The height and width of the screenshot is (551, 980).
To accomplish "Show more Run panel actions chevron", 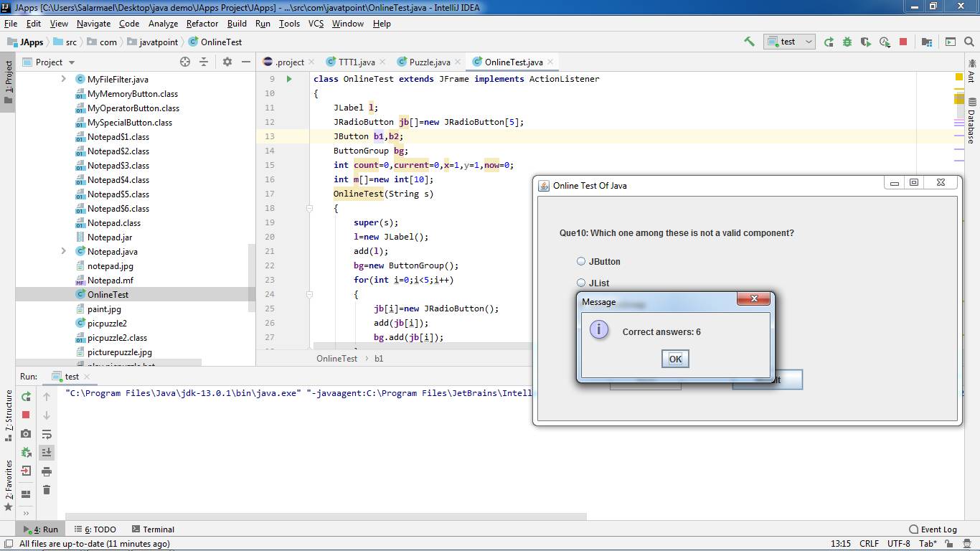I will point(26,512).
